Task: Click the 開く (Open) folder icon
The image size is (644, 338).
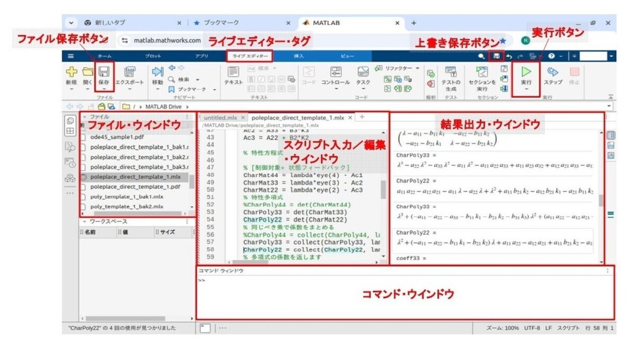Action: click(x=87, y=71)
